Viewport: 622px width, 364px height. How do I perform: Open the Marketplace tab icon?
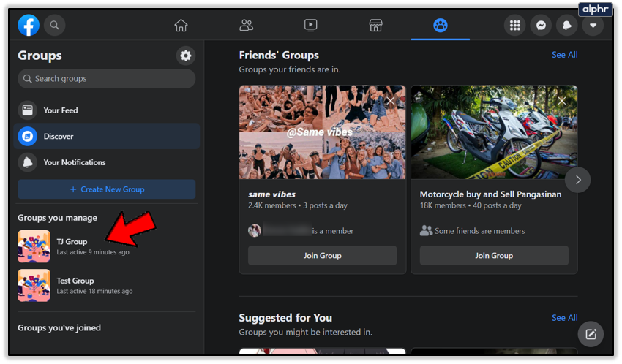375,26
